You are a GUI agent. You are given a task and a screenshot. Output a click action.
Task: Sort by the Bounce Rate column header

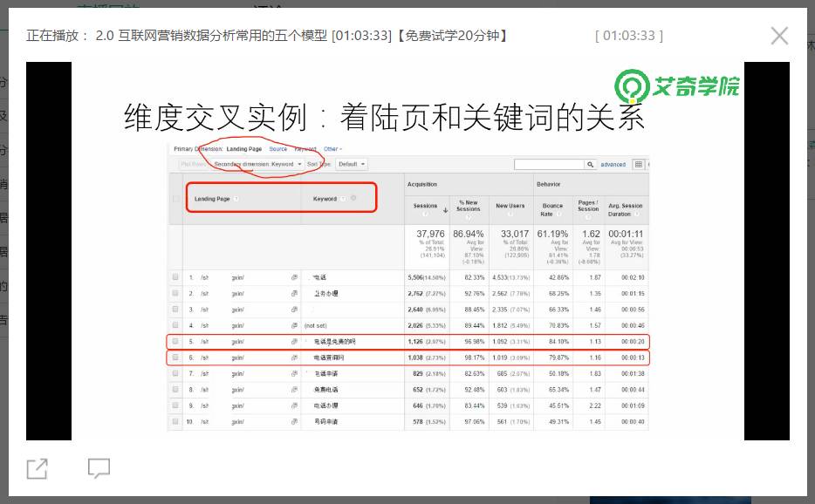click(552, 209)
